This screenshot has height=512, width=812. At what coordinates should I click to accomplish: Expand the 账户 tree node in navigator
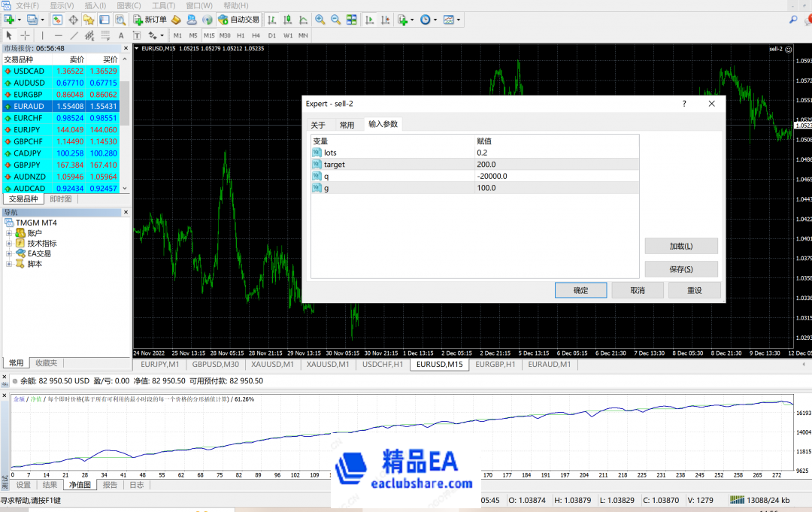click(9, 233)
